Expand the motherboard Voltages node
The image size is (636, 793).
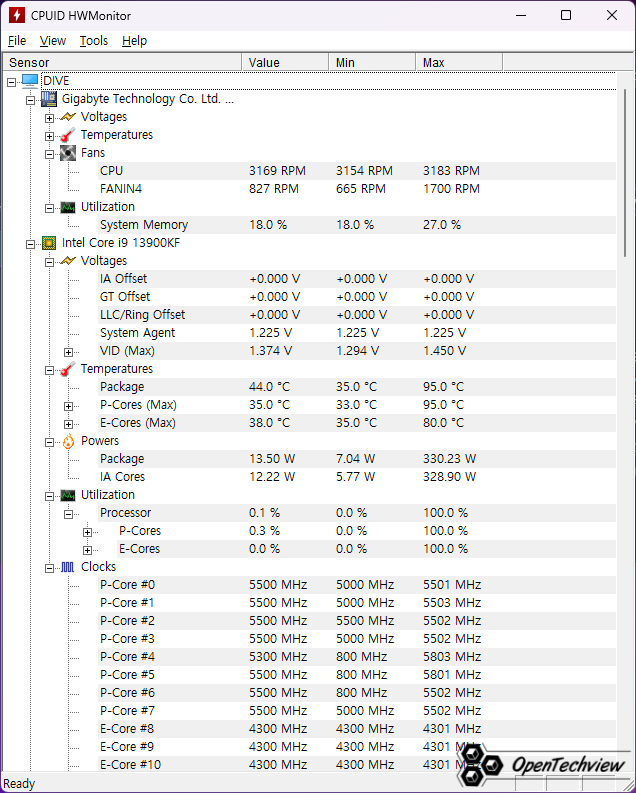click(x=49, y=118)
